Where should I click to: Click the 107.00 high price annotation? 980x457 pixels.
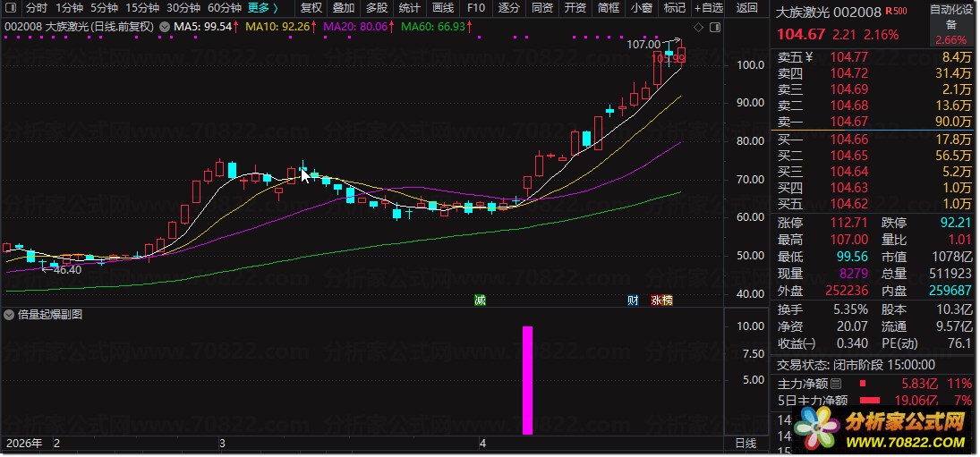(x=643, y=45)
